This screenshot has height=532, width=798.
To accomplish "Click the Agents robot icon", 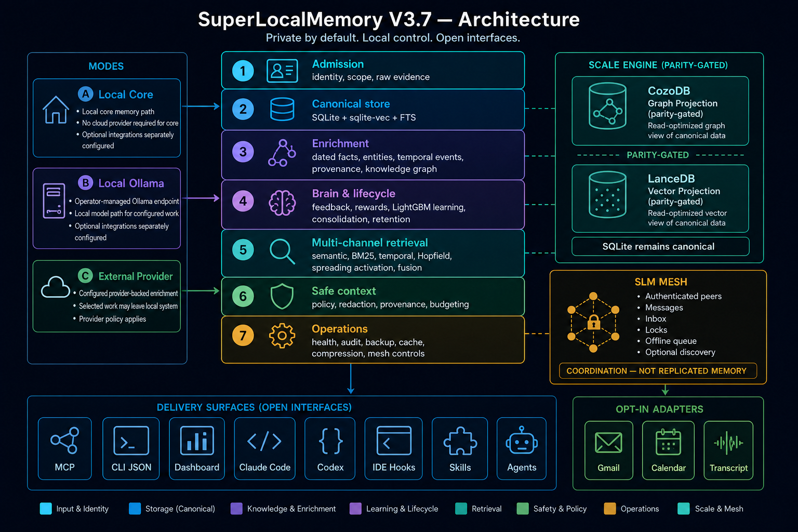I will (522, 441).
